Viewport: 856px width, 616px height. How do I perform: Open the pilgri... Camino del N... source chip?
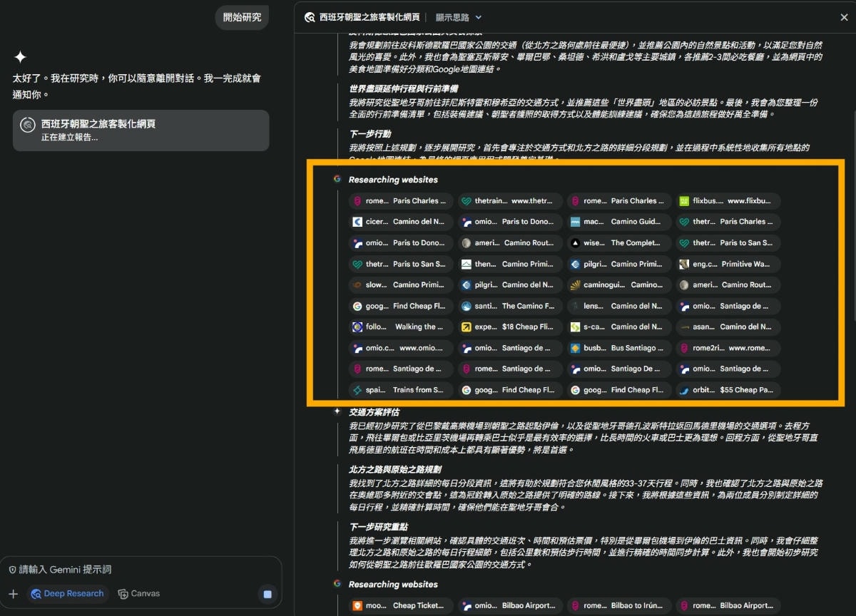tap(510, 285)
